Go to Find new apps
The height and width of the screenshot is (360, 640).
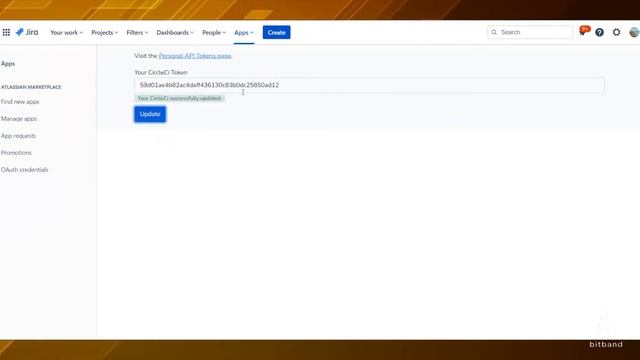point(20,102)
